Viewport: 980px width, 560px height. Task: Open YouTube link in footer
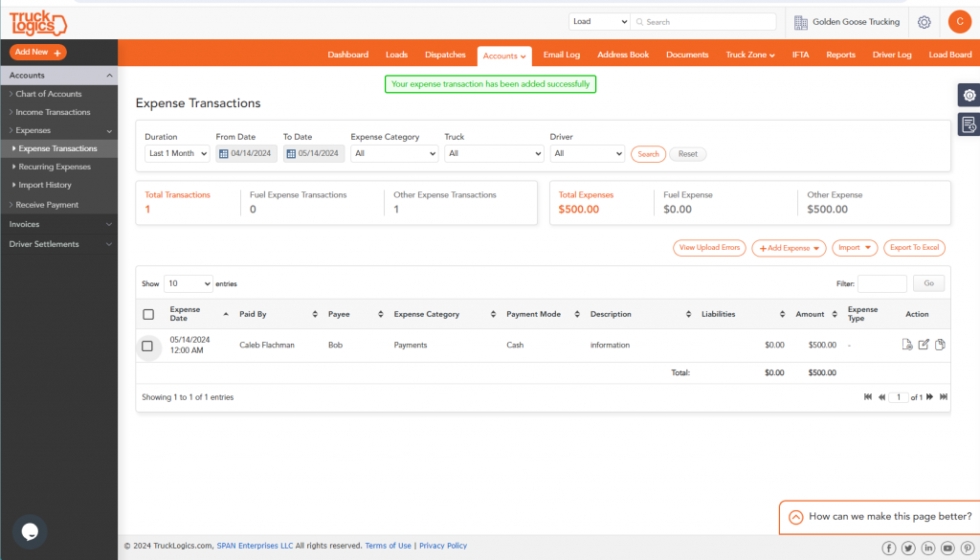click(x=947, y=549)
